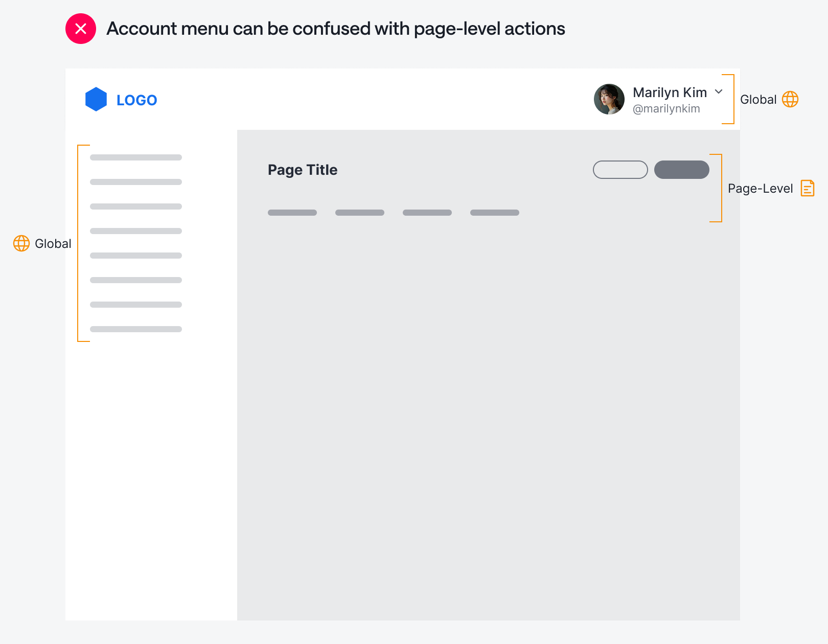
Task: Select the third tab placeholder under Page Title
Action: click(x=427, y=213)
